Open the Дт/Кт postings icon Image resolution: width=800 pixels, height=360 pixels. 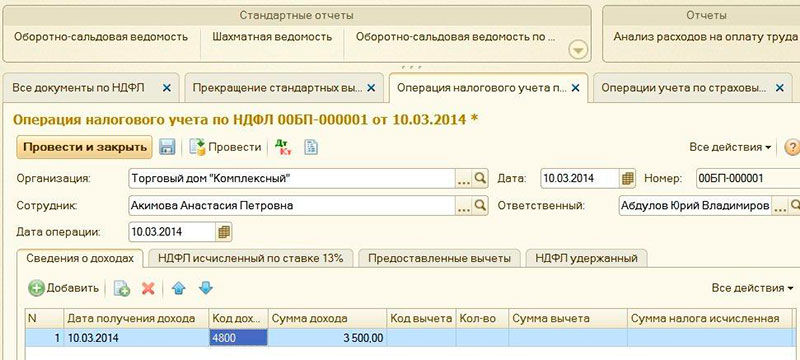[283, 147]
